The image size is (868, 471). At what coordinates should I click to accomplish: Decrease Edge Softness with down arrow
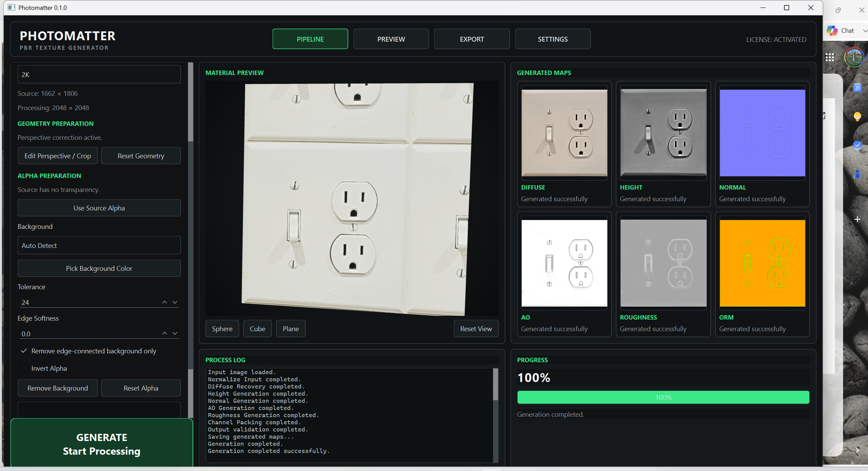pos(175,333)
